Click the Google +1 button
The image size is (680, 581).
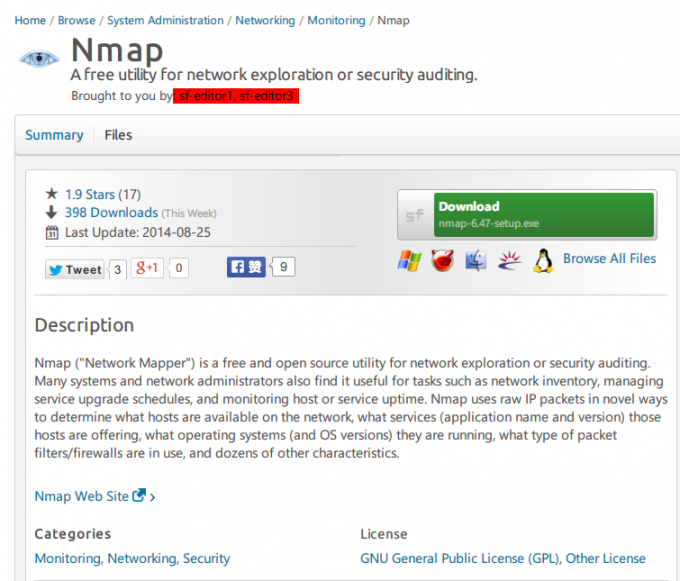148,268
